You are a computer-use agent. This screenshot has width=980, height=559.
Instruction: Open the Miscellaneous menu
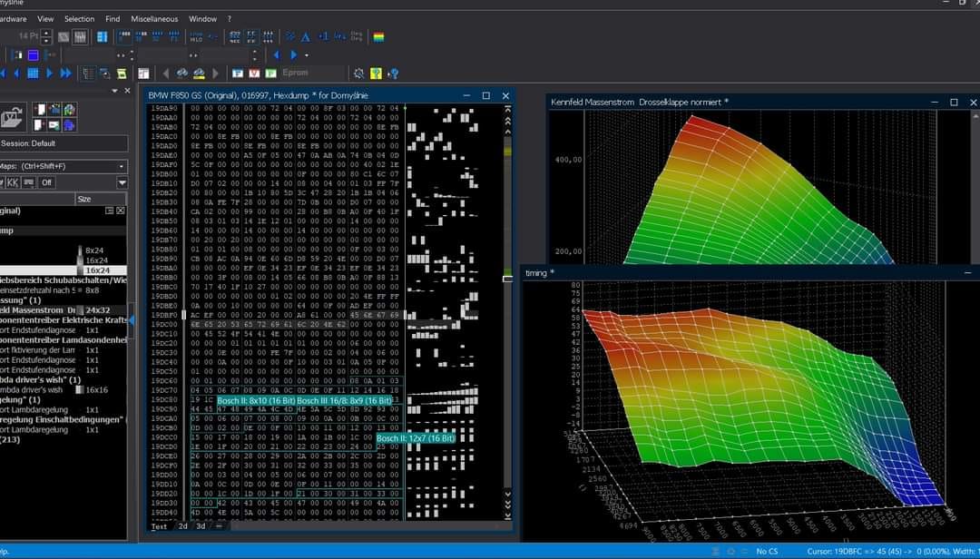[x=154, y=18]
